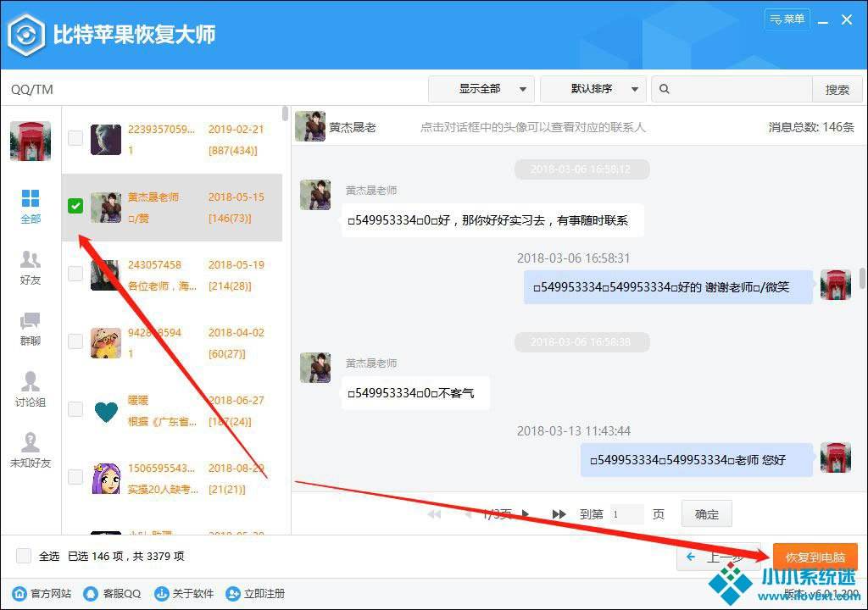868x610 pixels.
Task: Click the 2019-02-21 date text
Action: 236,130
